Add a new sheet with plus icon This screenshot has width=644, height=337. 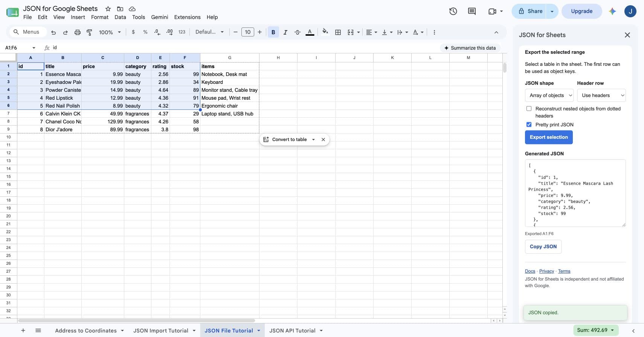23,331
